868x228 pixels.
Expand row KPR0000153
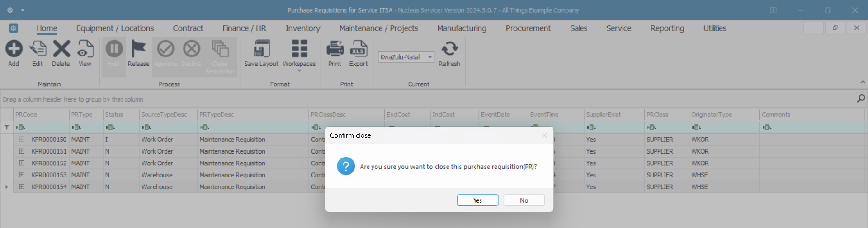coord(22,175)
